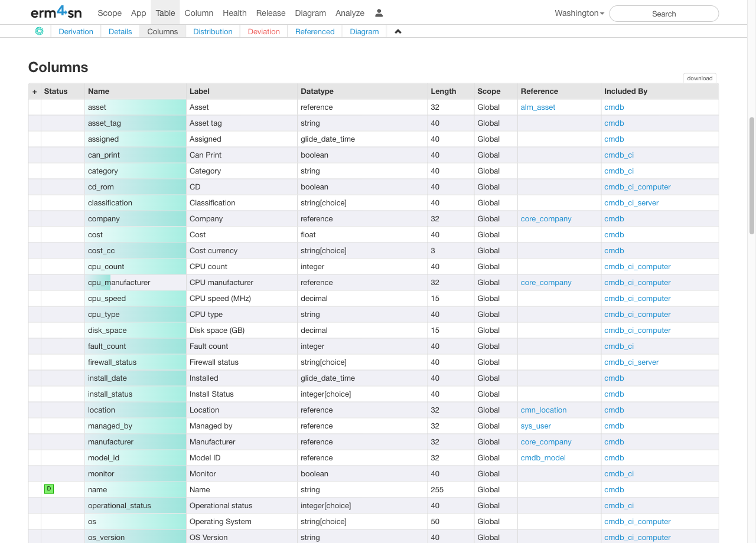Click the page vertical scrollbar
756x543 pixels.
pyautogui.click(x=752, y=175)
